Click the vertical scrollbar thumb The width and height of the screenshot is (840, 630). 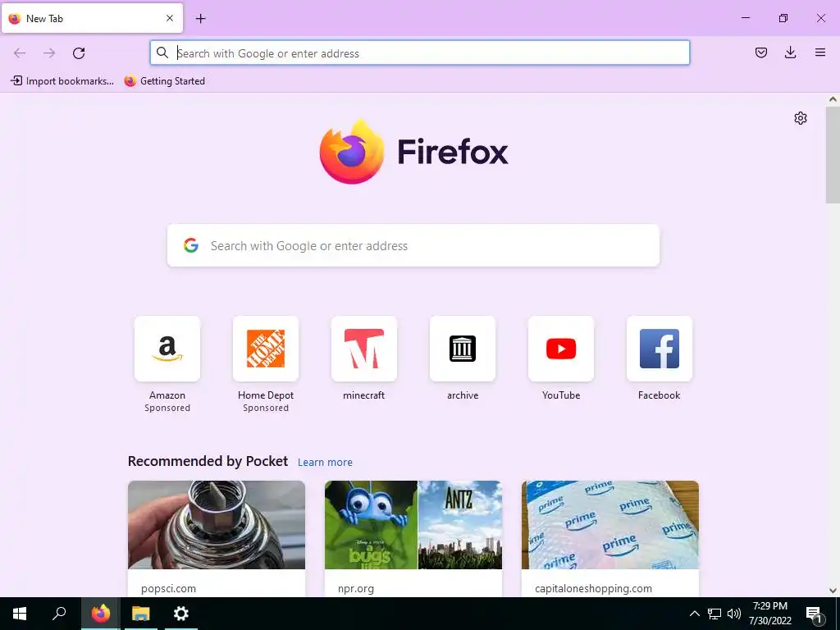pos(833,154)
